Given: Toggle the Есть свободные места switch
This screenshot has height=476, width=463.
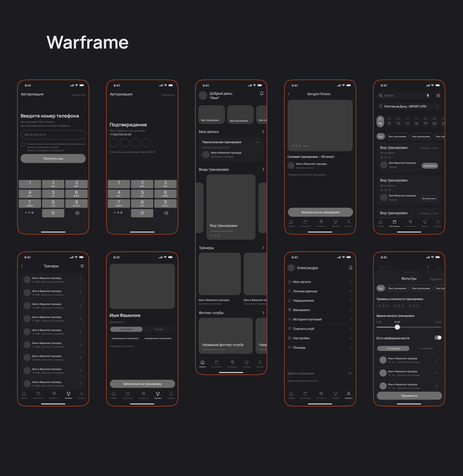Looking at the screenshot, I should point(438,338).
